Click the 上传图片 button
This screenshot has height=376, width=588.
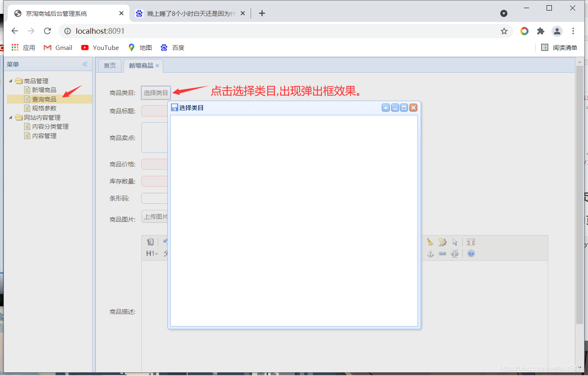tap(155, 216)
